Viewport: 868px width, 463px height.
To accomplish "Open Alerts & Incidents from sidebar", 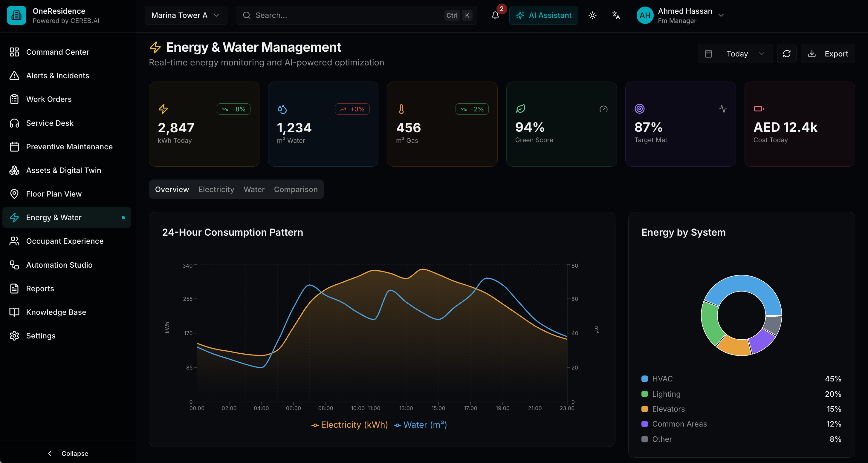I will pyautogui.click(x=58, y=76).
